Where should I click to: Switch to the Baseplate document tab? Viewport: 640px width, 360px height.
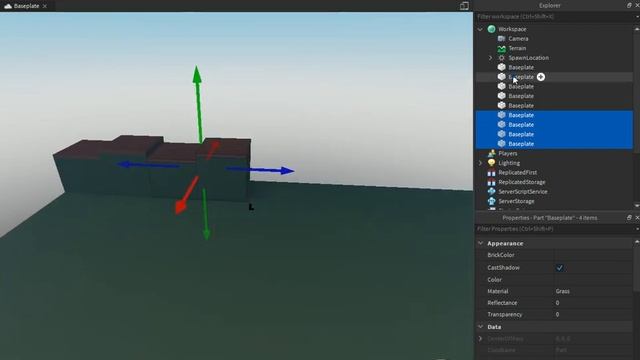click(26, 6)
